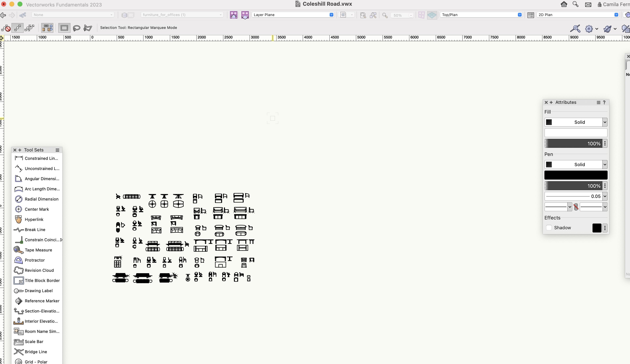
Task: Choose the Protractor tool
Action: [x=34, y=260]
